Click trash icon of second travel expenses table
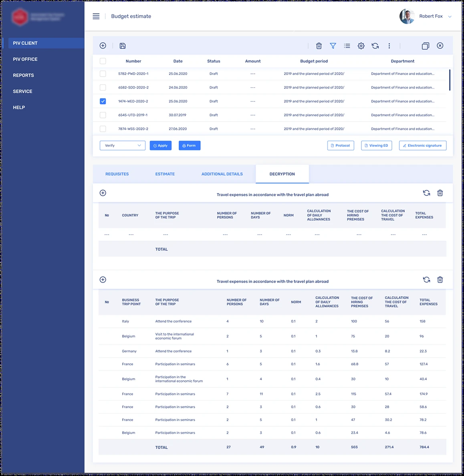Image resolution: width=464 pixels, height=476 pixels. point(440,280)
